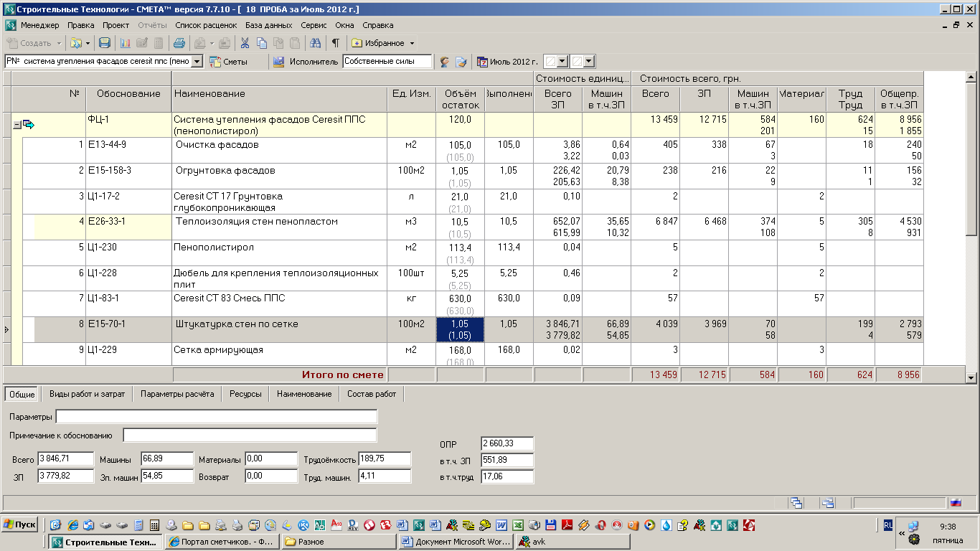The width and height of the screenshot is (980, 551).
Task: Click the Copy icon next to scissors
Action: coord(262,43)
